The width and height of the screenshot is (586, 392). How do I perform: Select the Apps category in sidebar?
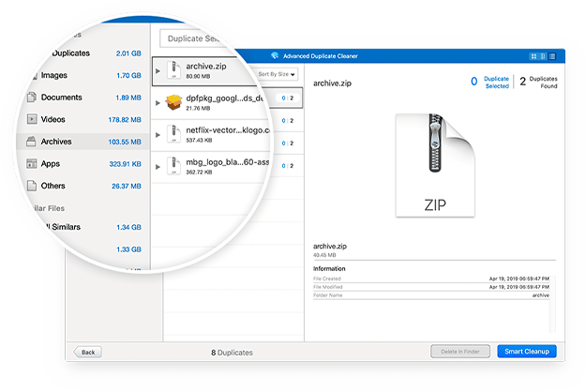pos(83,164)
